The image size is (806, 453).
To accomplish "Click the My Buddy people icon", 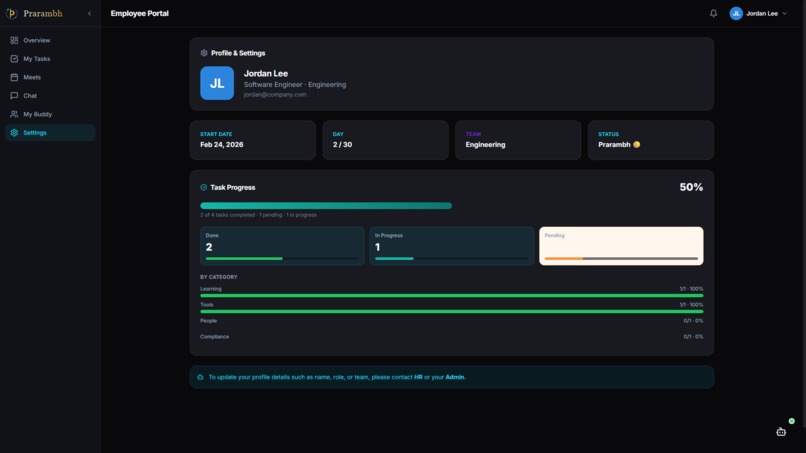I will 14,114.
